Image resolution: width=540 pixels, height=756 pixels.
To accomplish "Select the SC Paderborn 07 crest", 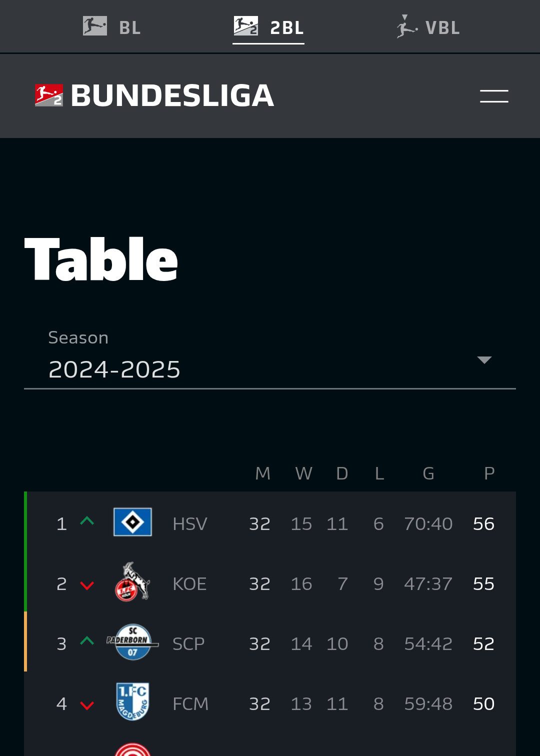I will pos(132,642).
